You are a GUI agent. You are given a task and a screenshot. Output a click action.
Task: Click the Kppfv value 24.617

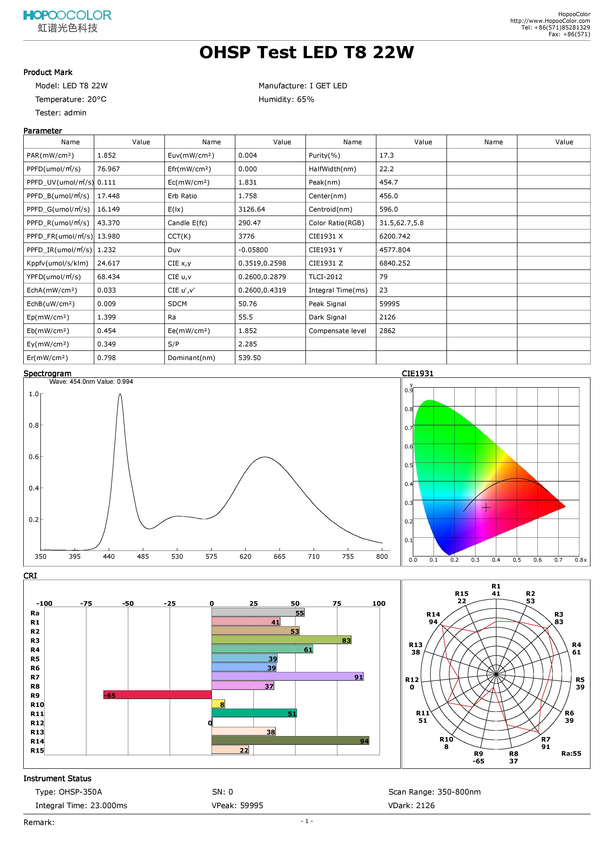pyautogui.click(x=108, y=263)
